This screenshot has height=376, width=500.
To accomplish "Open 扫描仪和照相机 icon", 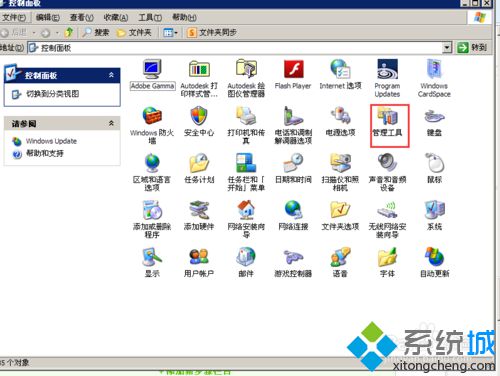I will (x=340, y=172).
